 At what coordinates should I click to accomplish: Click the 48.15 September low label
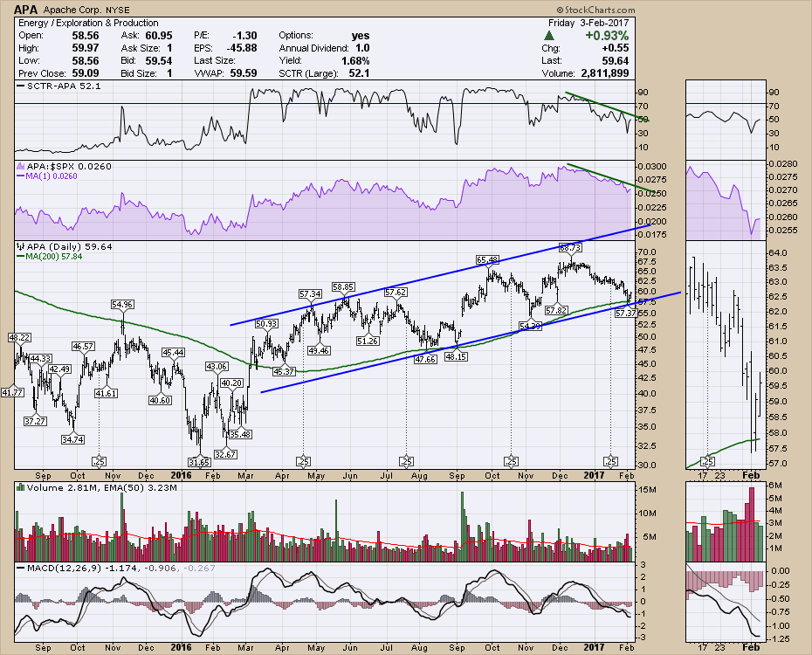(x=457, y=356)
